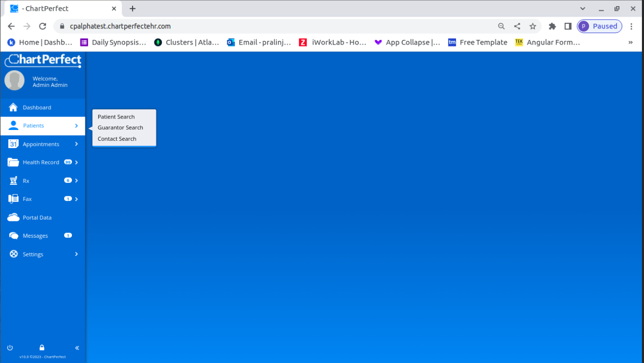Click the browser zoom magnifier icon
The height and width of the screenshot is (363, 644).
(501, 26)
